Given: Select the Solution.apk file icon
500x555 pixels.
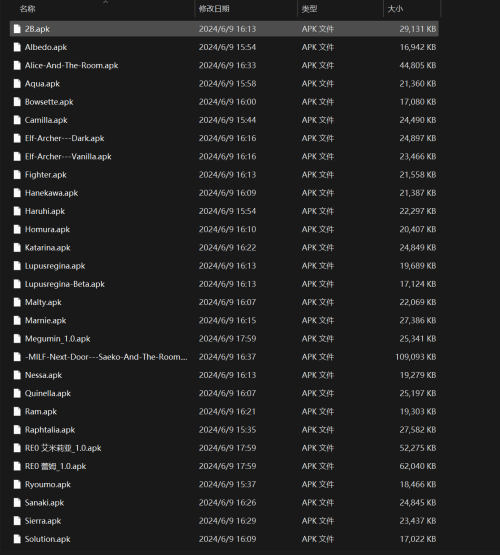Looking at the screenshot, I should (x=17, y=539).
